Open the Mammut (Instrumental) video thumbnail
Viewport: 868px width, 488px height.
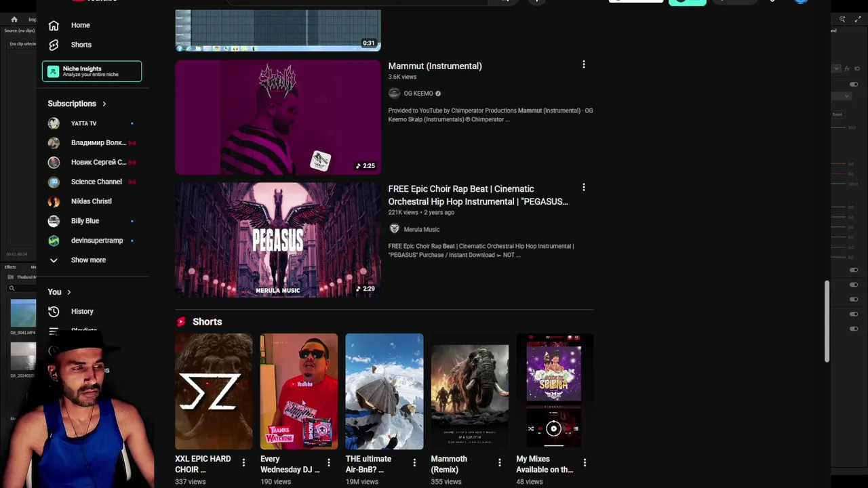pos(278,117)
